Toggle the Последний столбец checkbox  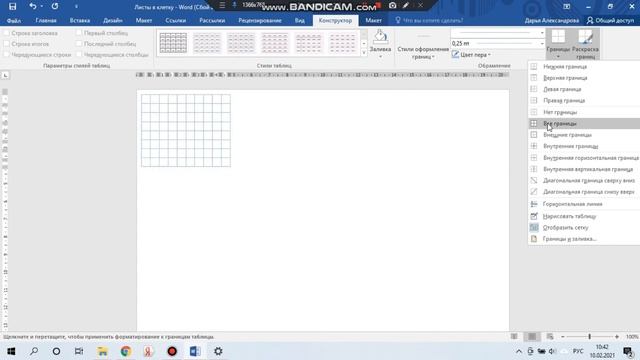(79, 44)
